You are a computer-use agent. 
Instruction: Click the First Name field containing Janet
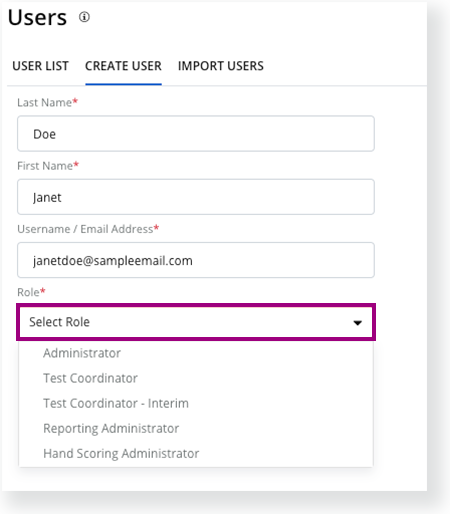[x=196, y=197]
